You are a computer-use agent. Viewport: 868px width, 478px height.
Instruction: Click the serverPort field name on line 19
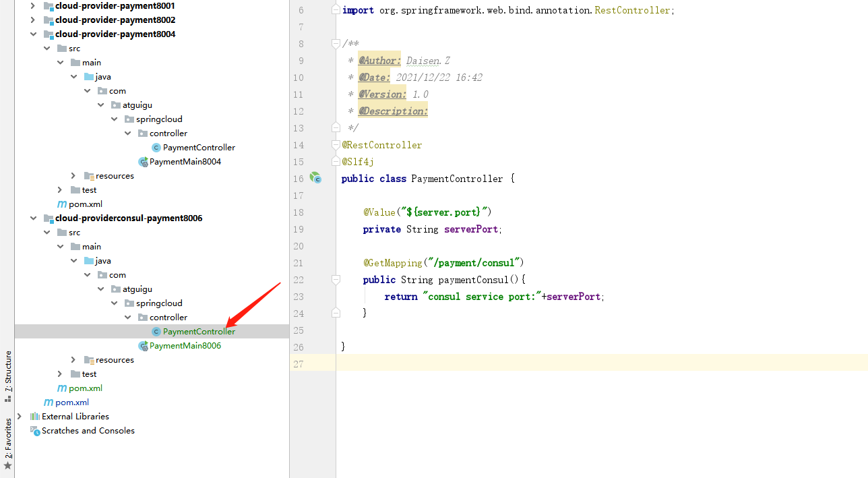click(471, 229)
